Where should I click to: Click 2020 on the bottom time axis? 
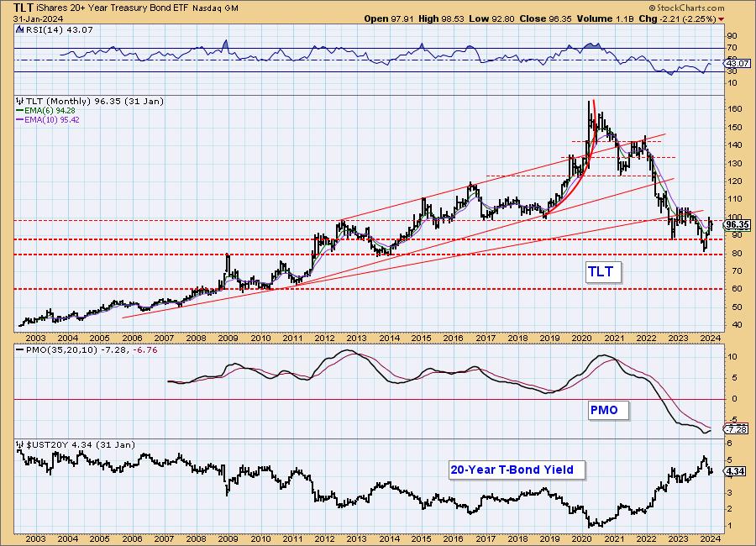point(581,538)
